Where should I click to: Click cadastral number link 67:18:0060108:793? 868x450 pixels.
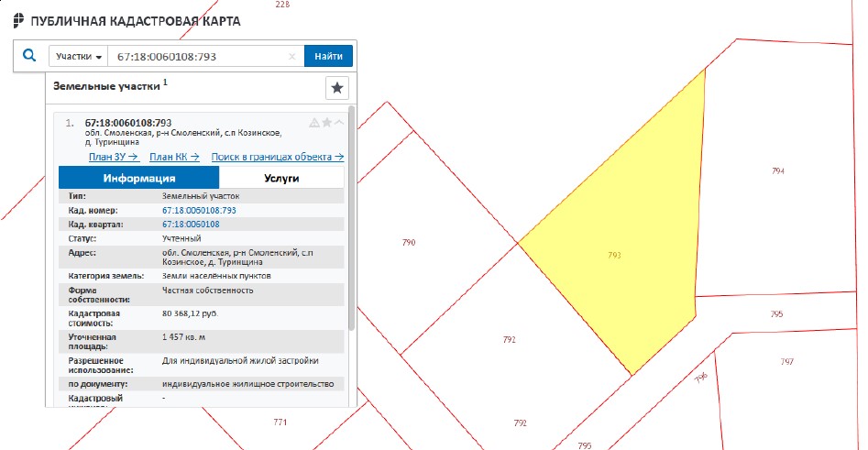(199, 211)
